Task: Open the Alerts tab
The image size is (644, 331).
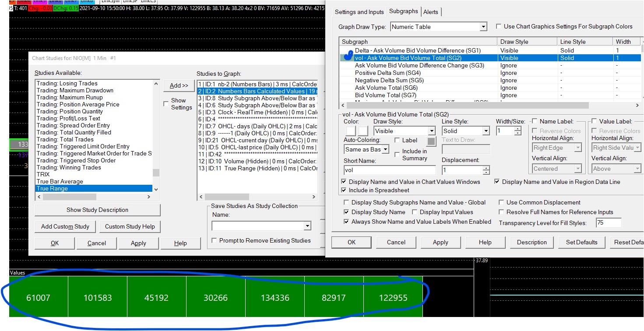Action: [x=430, y=12]
